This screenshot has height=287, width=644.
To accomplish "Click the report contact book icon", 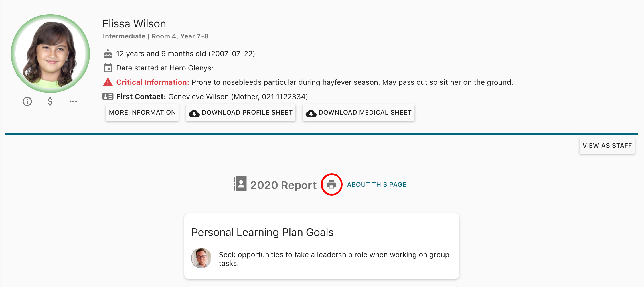I will (240, 184).
